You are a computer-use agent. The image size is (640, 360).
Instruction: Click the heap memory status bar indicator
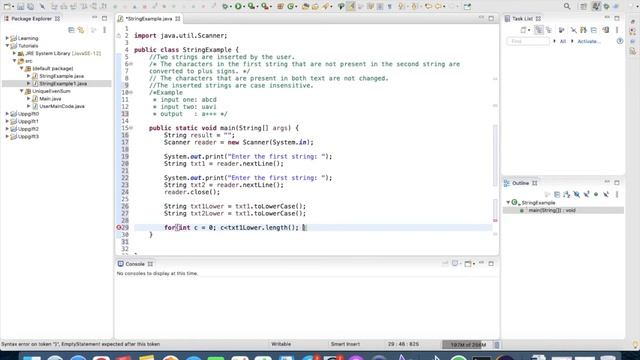[467, 345]
